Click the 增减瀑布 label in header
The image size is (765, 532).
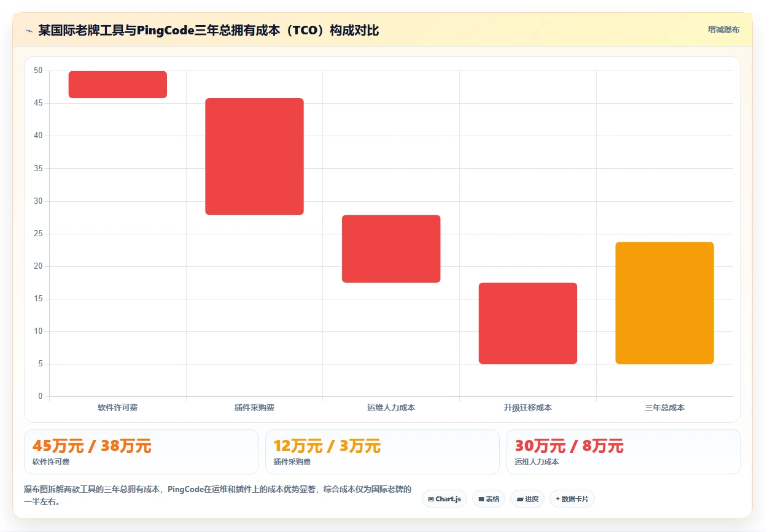723,29
